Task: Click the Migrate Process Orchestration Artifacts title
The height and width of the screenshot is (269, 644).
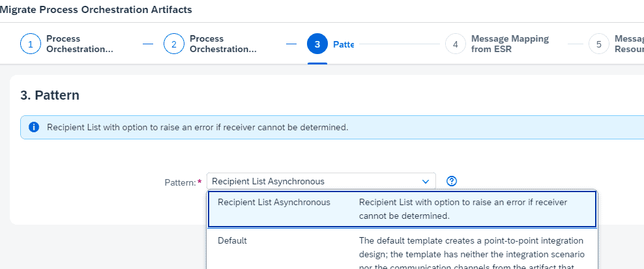Action: [96, 10]
